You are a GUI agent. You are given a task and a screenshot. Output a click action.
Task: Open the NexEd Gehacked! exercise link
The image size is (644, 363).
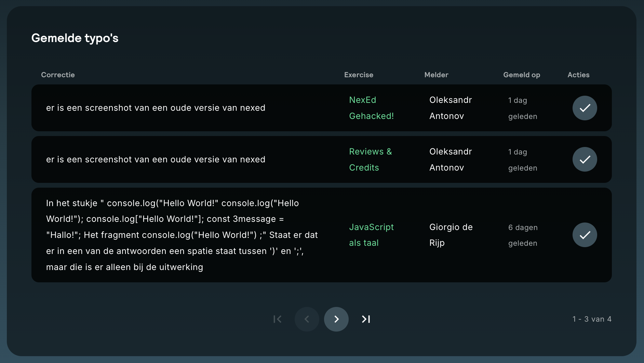click(371, 108)
